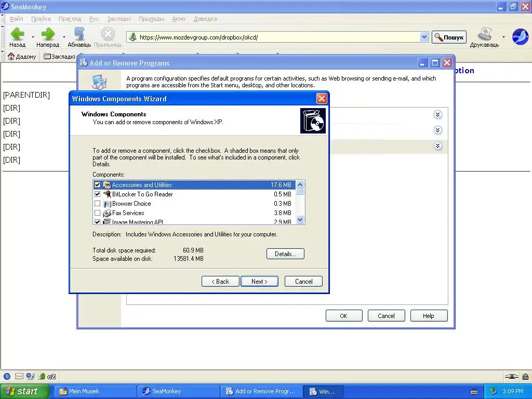Open the Даведка menu
The width and height of the screenshot is (532, 399).
(x=205, y=19)
